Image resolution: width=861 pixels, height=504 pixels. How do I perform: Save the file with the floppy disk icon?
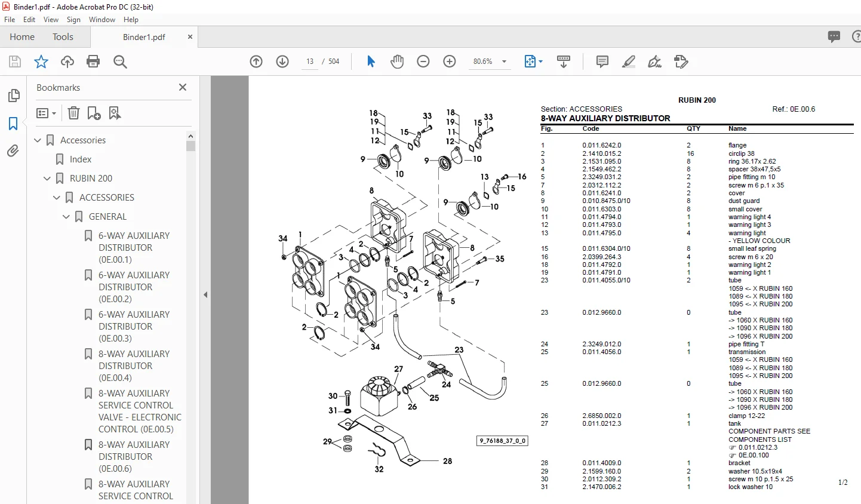[15, 62]
